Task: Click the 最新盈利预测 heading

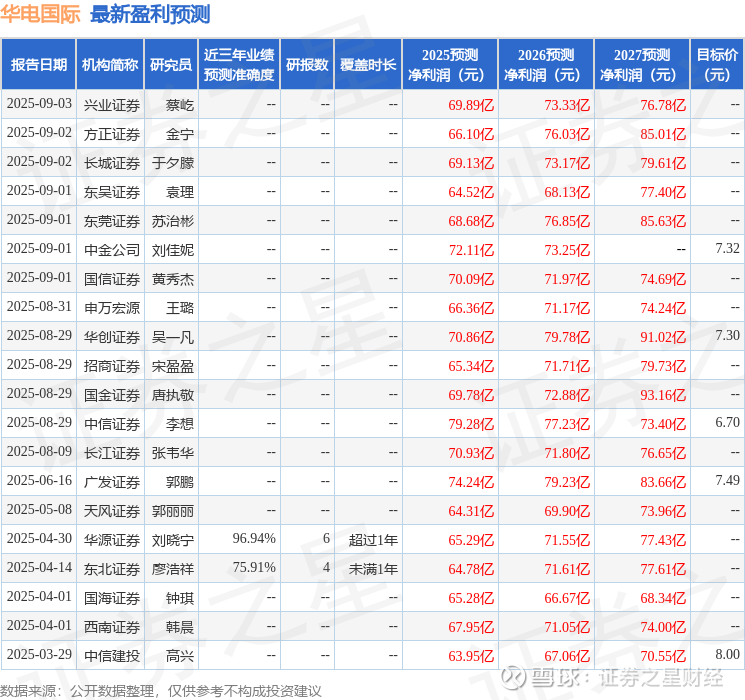Action: (150, 14)
